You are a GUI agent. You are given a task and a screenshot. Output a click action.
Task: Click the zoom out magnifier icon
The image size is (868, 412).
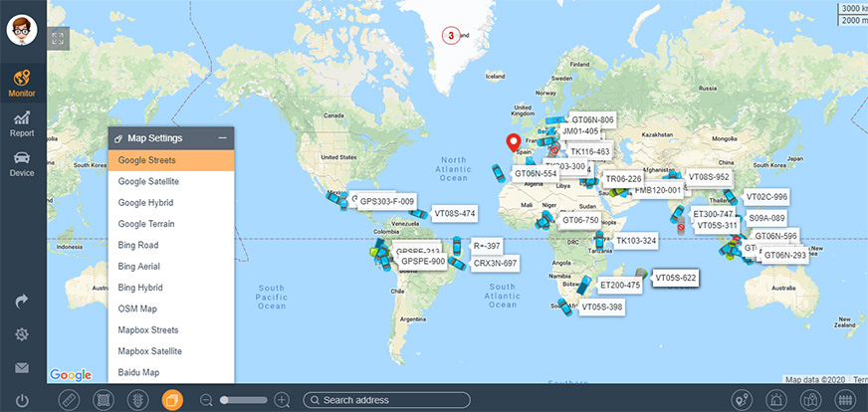point(207,400)
